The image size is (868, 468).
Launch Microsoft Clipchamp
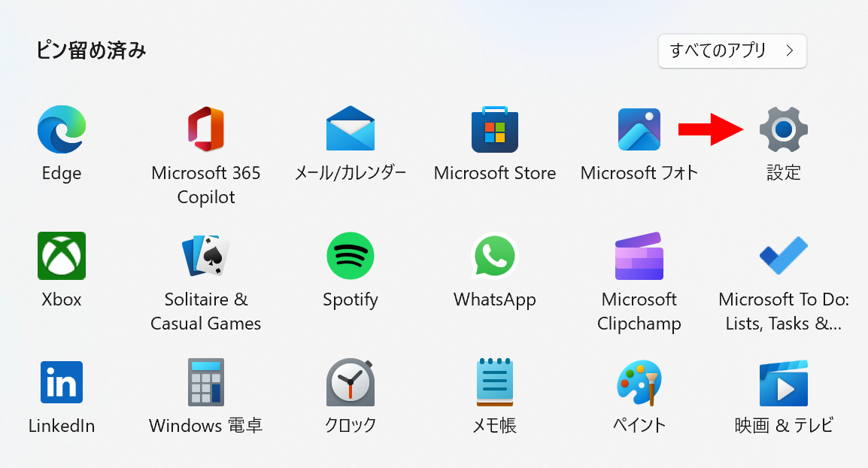639,256
